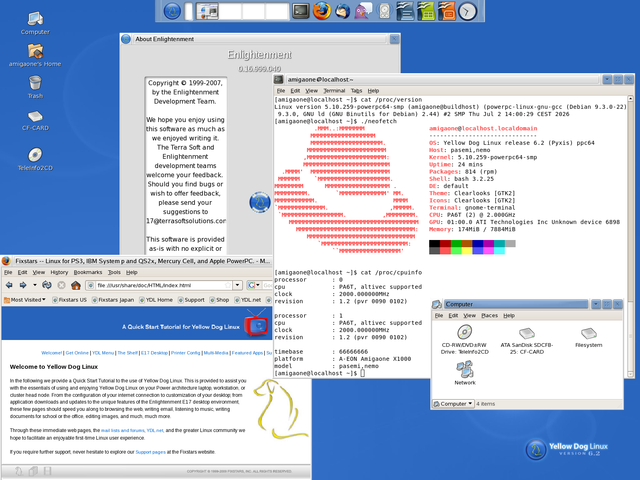The image size is (640, 480).
Task: Click the terminal vertical scrollbar
Action: point(630,236)
